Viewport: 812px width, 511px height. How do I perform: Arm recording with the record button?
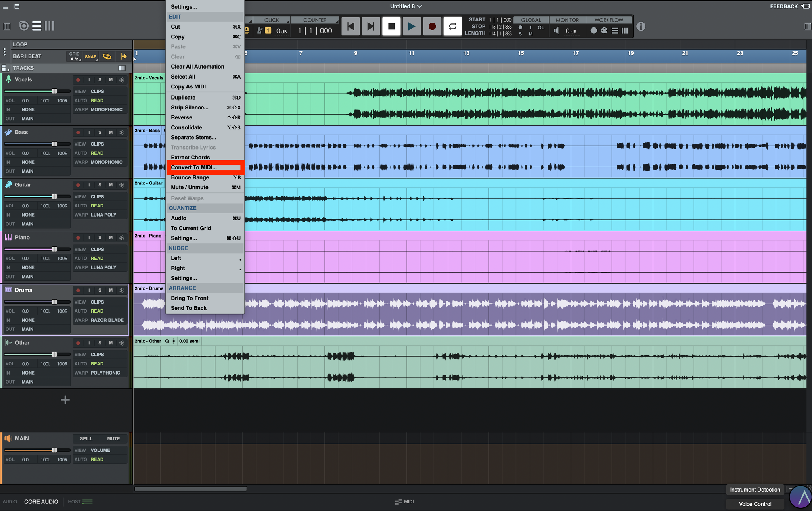point(432,26)
